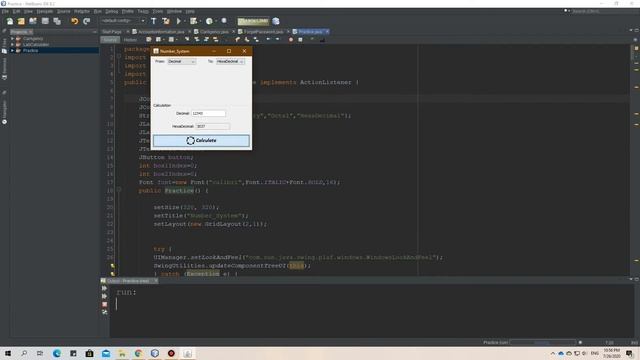Click the New File icon in NetBeans toolbar
This screenshot has width=640, height=360.
(x=9, y=21)
